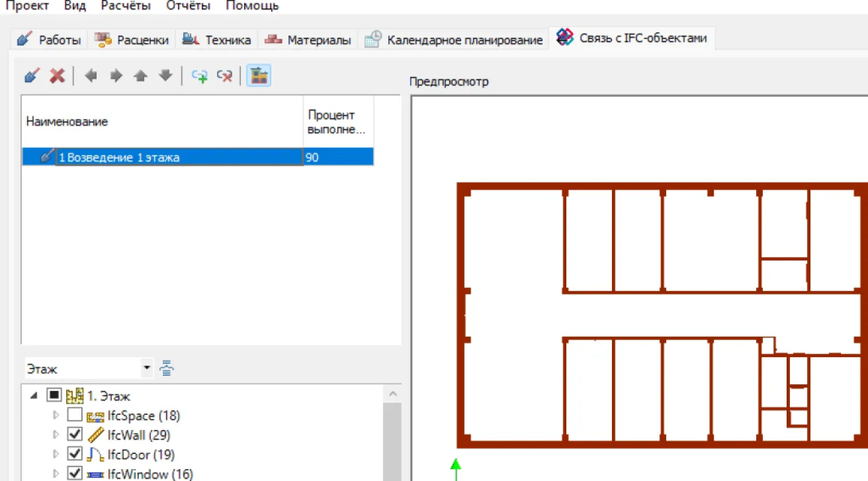Select the IfcDoor (19) tree label

tap(142, 455)
